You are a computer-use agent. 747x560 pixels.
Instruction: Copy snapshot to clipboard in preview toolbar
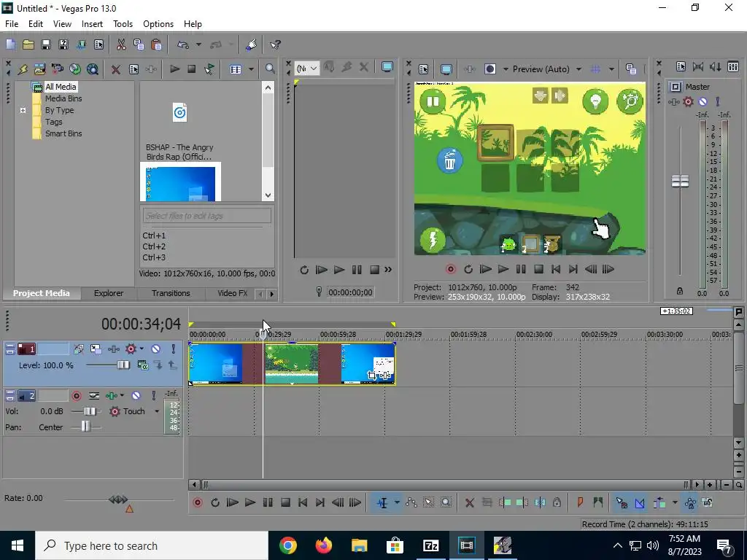coord(631,69)
